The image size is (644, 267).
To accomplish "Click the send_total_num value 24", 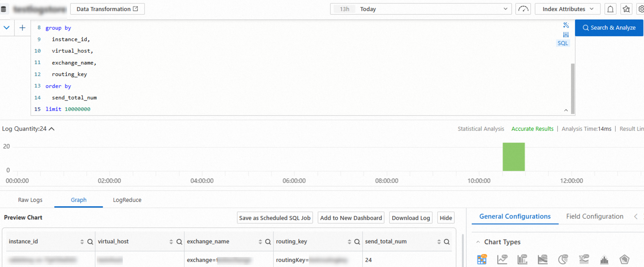I will (x=368, y=260).
